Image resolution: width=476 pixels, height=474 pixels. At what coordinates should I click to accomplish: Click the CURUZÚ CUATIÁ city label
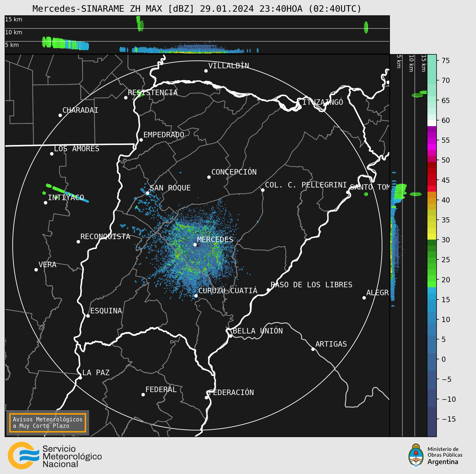tap(228, 291)
